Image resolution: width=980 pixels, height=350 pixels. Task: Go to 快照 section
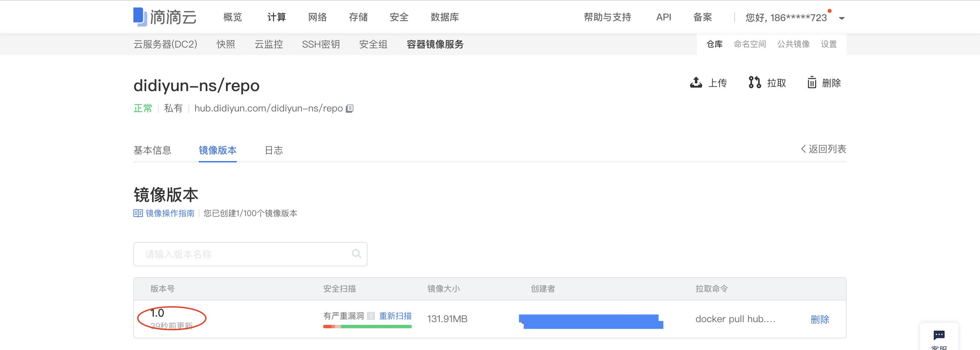pyautogui.click(x=226, y=45)
